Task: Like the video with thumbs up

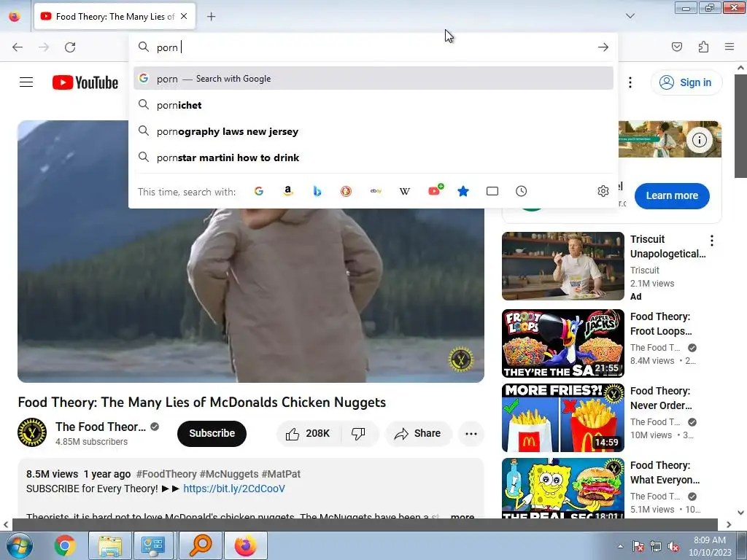Action: [309, 433]
